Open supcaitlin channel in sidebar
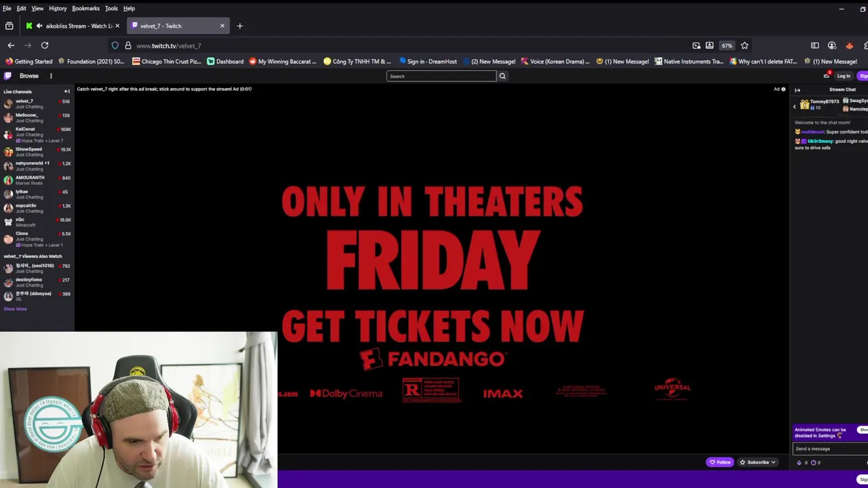The image size is (868, 488). (37, 208)
